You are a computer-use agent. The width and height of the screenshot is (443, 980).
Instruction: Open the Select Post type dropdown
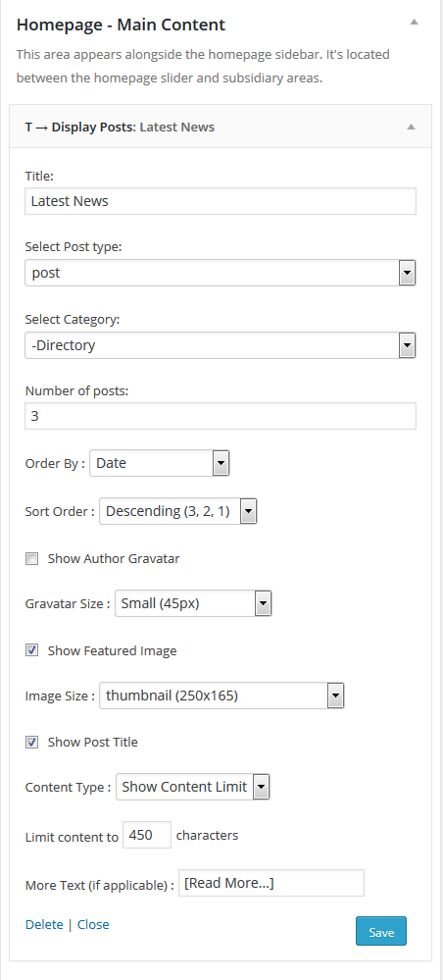(x=220, y=273)
